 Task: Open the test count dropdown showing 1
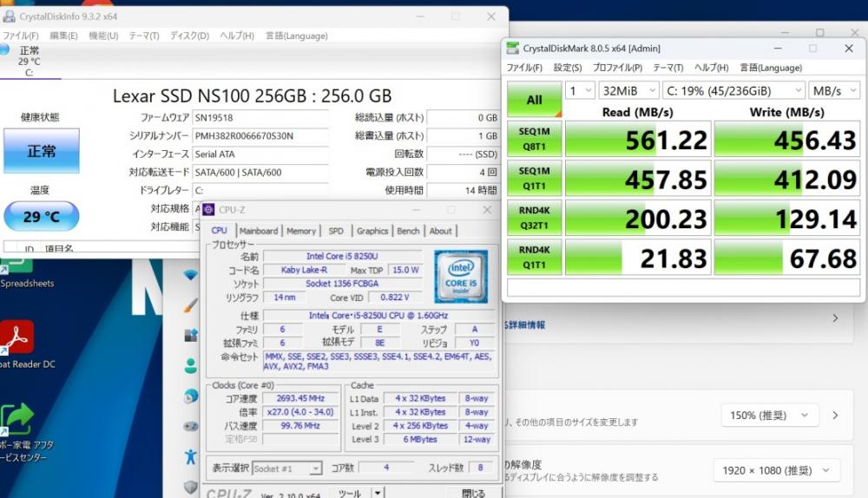click(x=580, y=91)
